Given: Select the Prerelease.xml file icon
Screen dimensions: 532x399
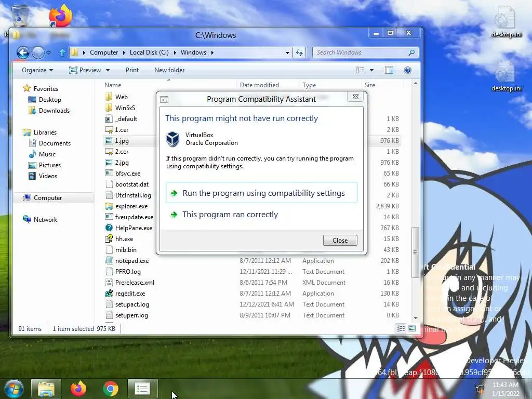Looking at the screenshot, I should (x=109, y=283).
